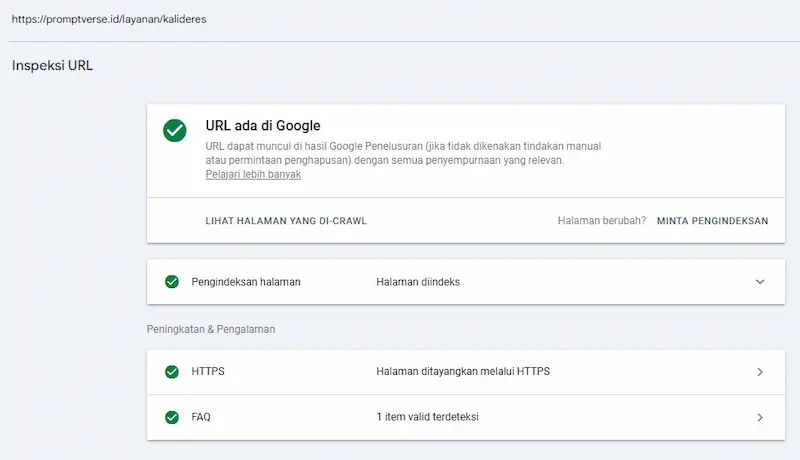Click the Halaman berubah? text
Screen dimensions: 800x460
pyautogui.click(x=602, y=221)
